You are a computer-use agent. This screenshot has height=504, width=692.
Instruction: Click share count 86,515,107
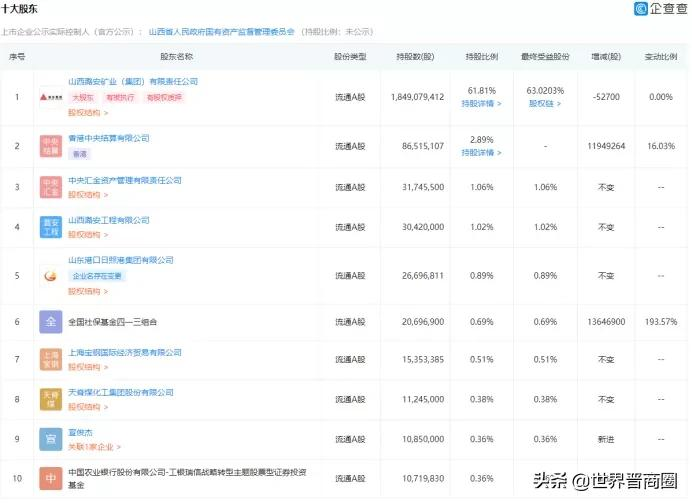423,146
